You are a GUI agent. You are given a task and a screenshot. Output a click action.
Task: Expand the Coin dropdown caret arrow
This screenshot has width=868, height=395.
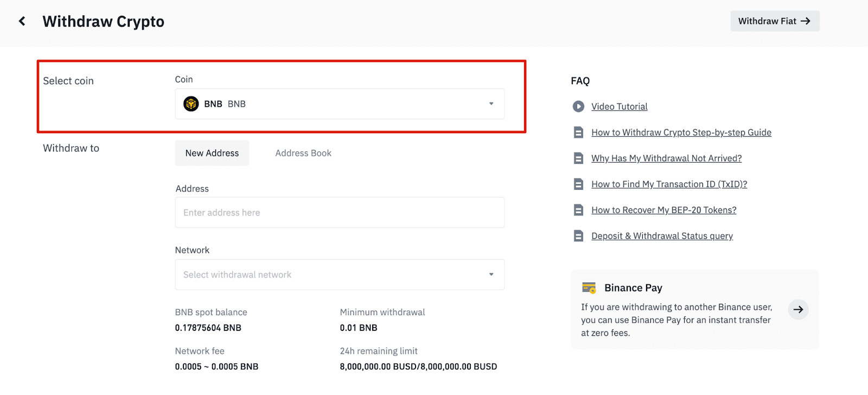(x=491, y=104)
